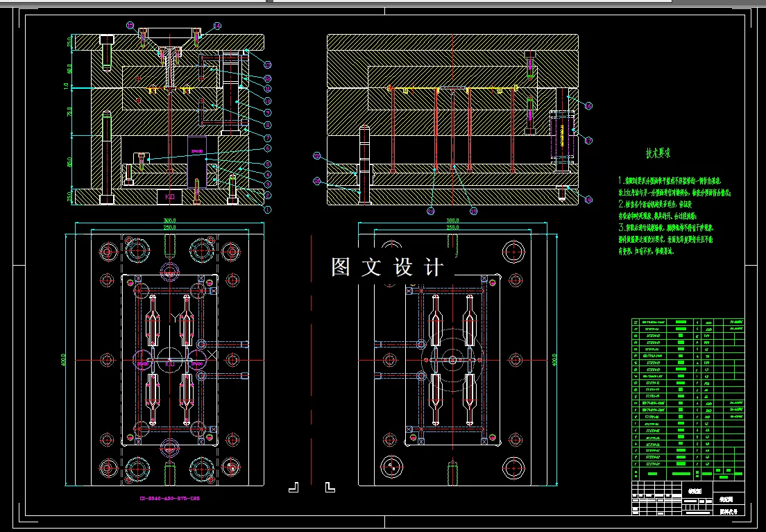This screenshot has height=532, width=766.
Task: Select the 1.0 vertical dimension text
Action: pos(67,87)
